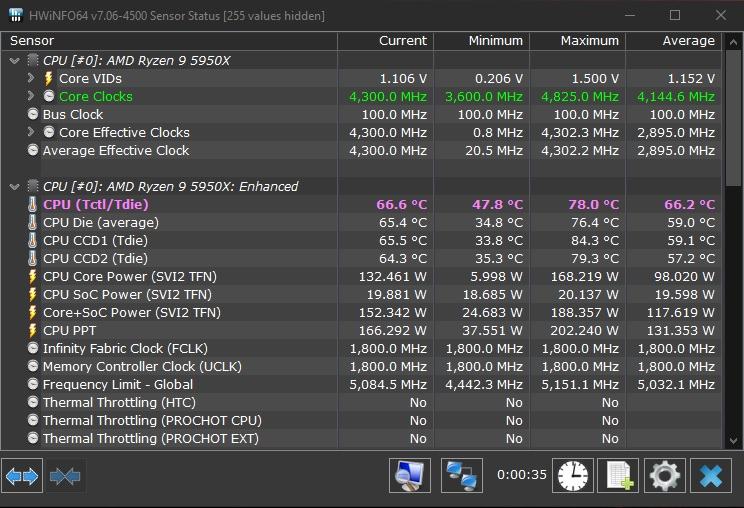The height and width of the screenshot is (508, 744).
Task: Click the icon beside Average Effective Clock
Action: 32,150
